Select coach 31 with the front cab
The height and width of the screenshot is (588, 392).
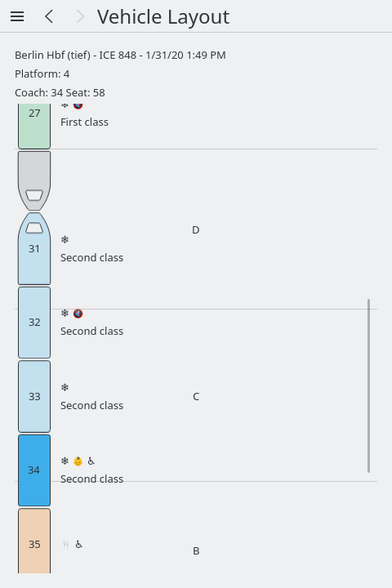pyautogui.click(x=34, y=249)
